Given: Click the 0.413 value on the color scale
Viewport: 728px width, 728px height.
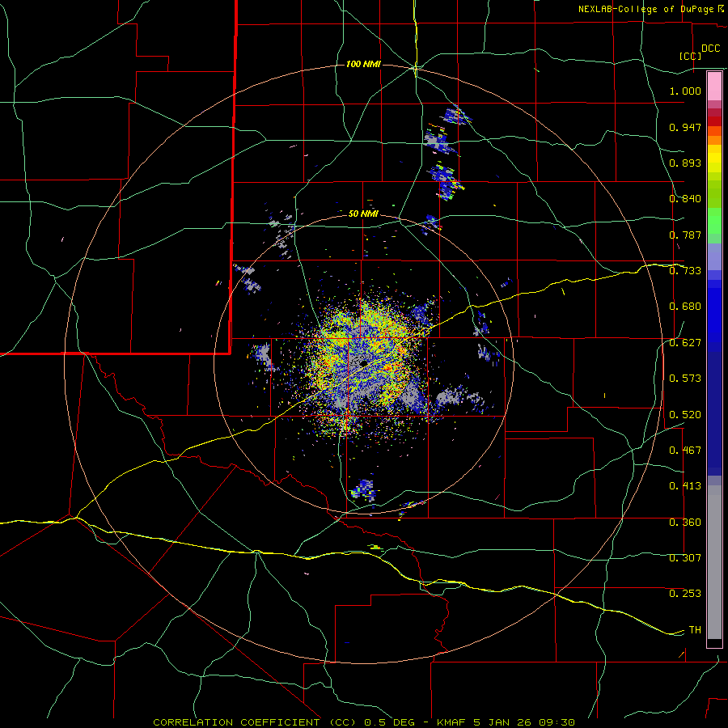Looking at the screenshot, I should point(685,486).
